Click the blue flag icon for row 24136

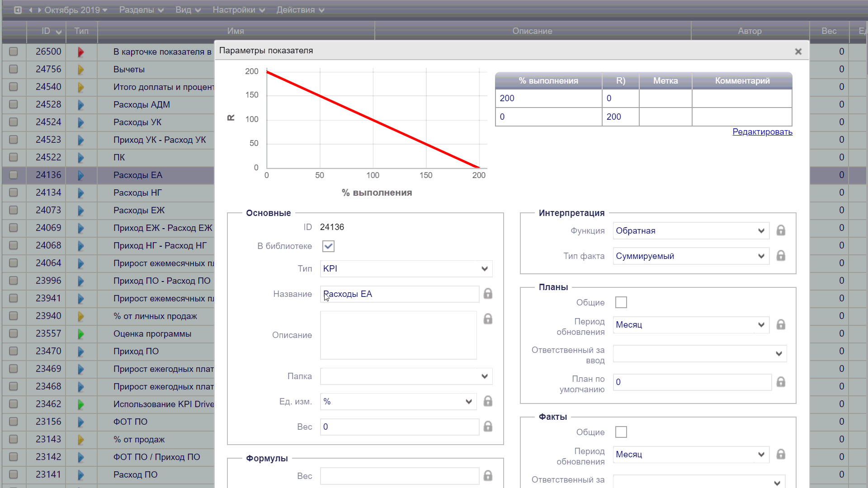(81, 175)
